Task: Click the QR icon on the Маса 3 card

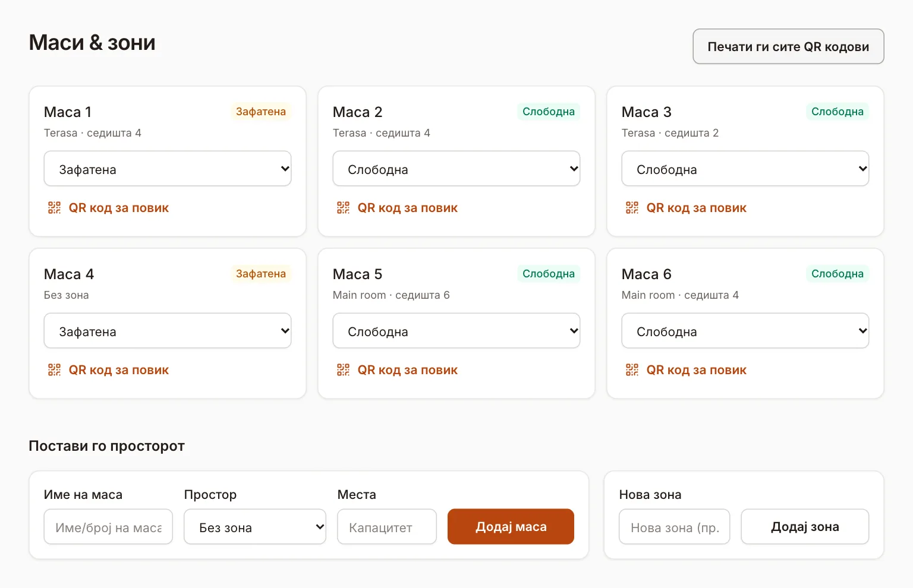Action: pyautogui.click(x=632, y=208)
